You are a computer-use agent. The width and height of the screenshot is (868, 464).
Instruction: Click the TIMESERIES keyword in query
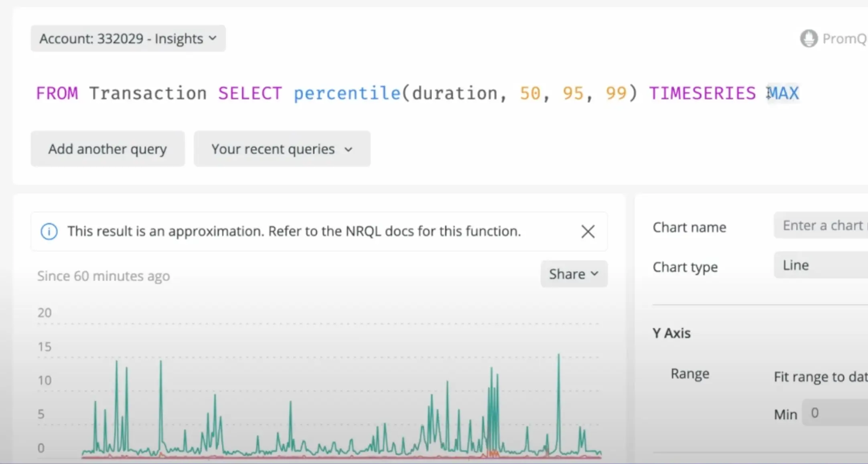click(702, 94)
